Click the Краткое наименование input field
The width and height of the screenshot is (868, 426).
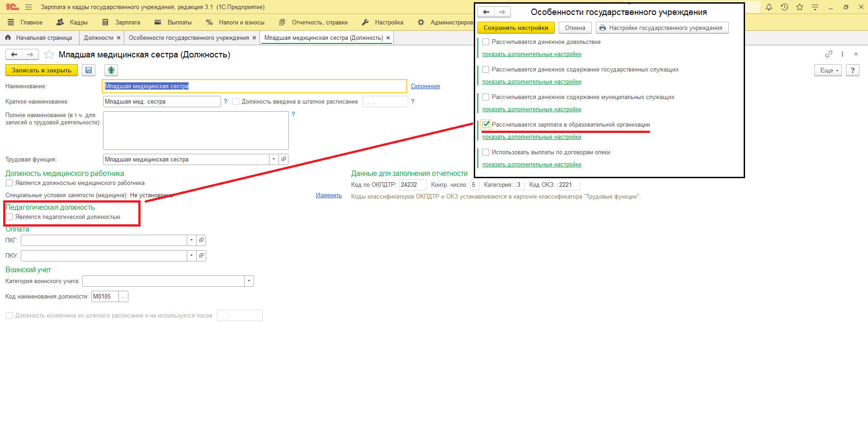[x=162, y=102]
